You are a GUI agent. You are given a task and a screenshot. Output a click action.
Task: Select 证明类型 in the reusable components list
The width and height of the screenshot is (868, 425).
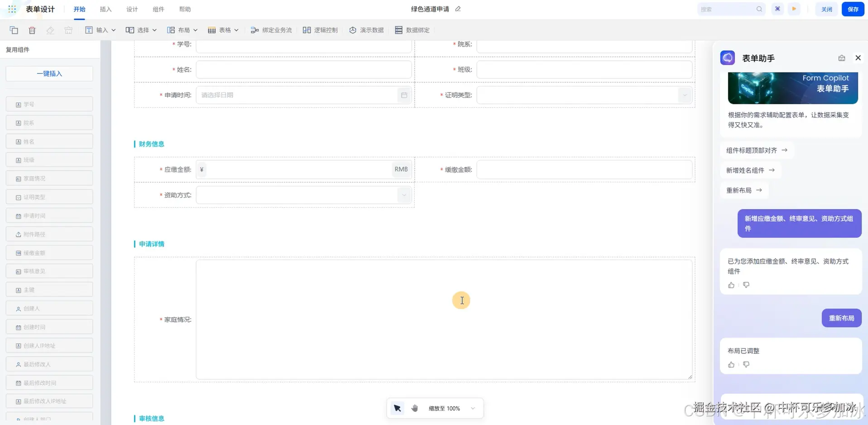click(x=49, y=197)
